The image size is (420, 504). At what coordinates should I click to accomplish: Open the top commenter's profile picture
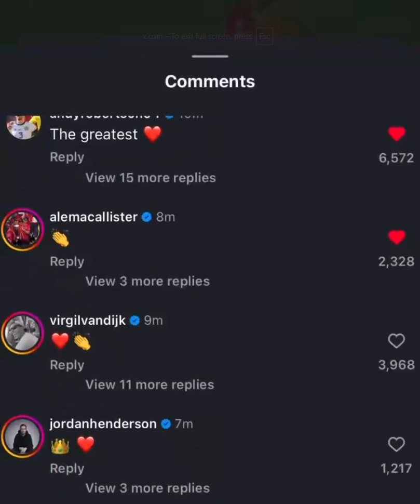tap(23, 127)
